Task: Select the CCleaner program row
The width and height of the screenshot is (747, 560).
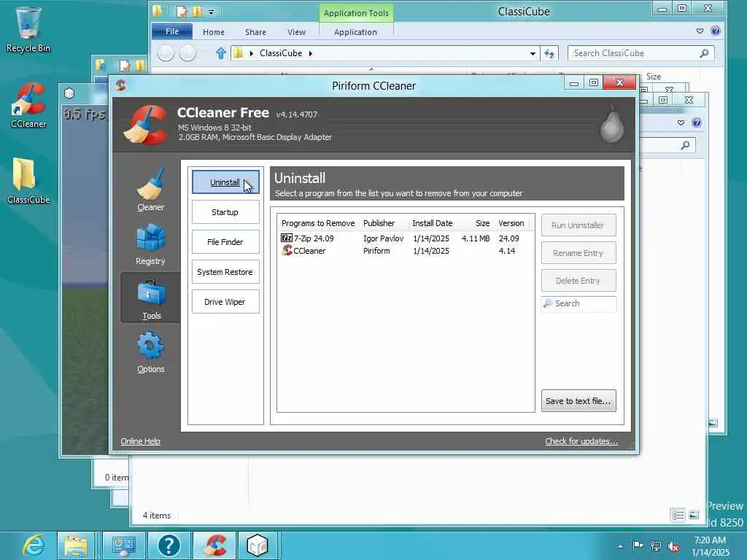Action: click(405, 251)
